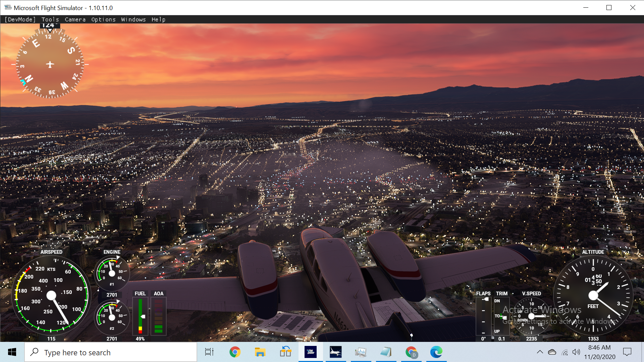Click the trim position indicator
644x362 pixels.
point(501,316)
